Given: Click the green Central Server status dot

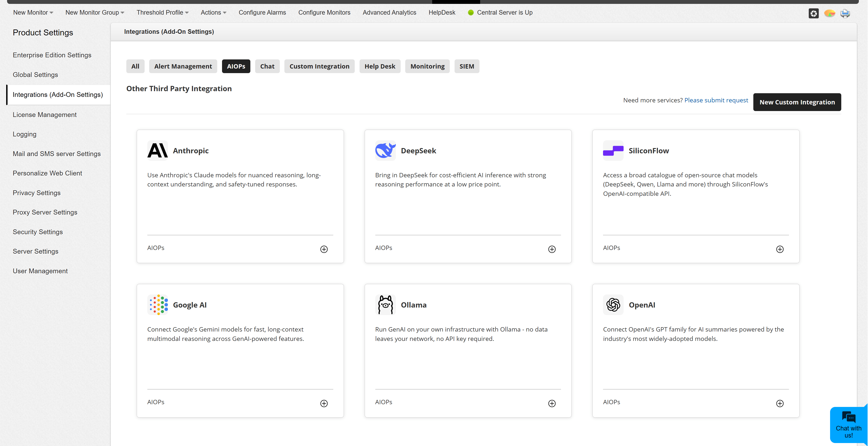Looking at the screenshot, I should [470, 13].
